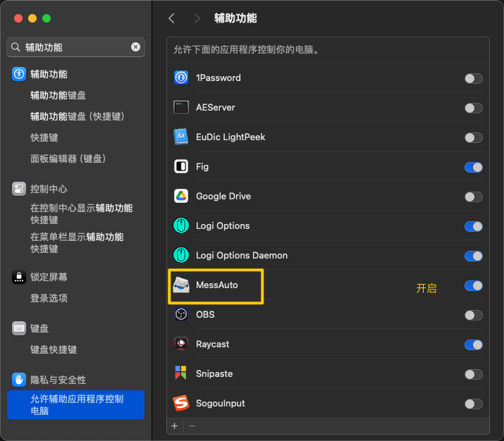Click the accessibility icon in sidebar
This screenshot has width=504, height=441.
tap(19, 74)
